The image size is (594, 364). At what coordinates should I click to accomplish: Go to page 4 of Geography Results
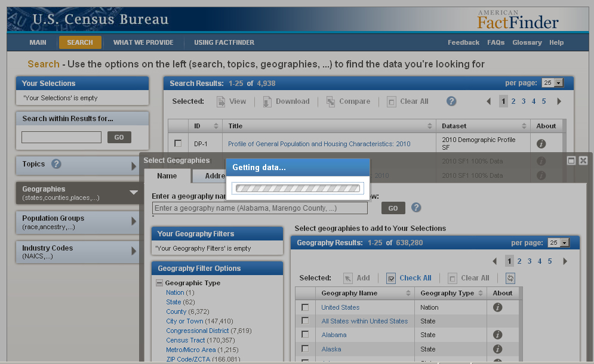540,261
